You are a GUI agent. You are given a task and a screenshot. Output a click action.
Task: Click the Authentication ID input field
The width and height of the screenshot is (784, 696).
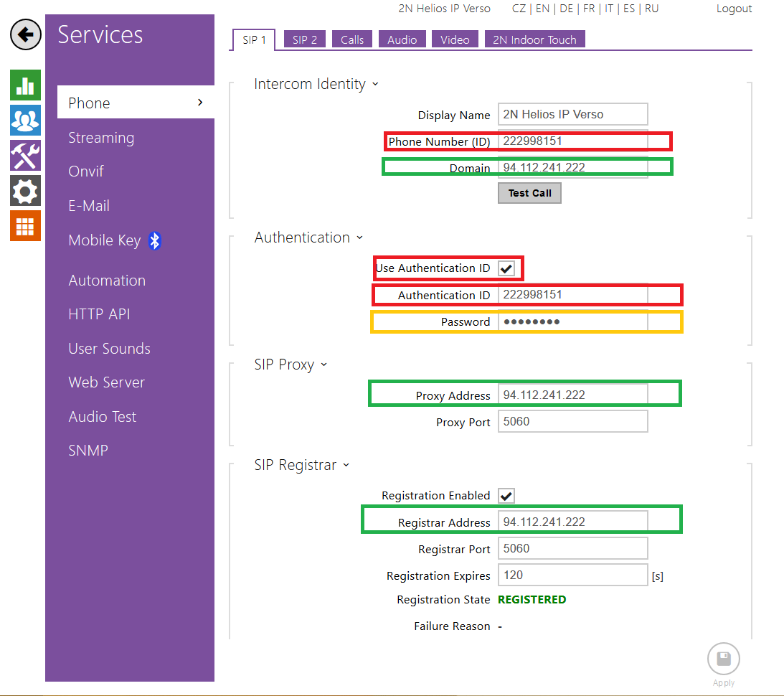573,295
